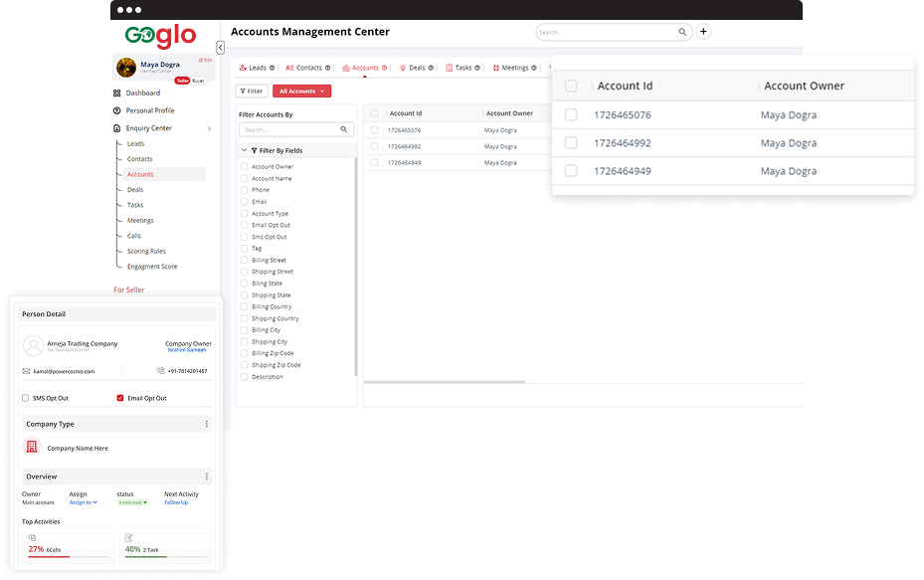Open the three-dot menu for Company Type

coord(207,424)
